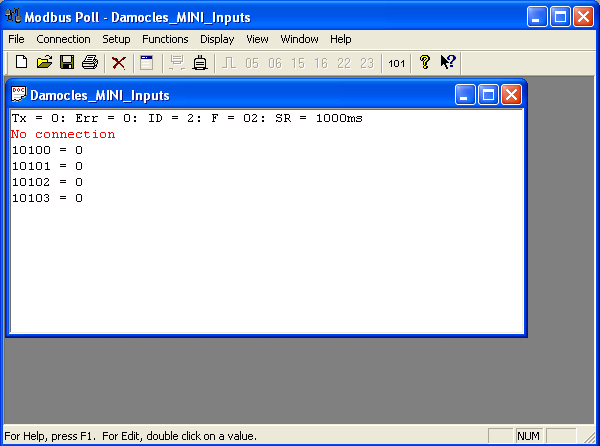Select function 15 toolbar button
This screenshot has height=446, width=600.
[x=298, y=63]
